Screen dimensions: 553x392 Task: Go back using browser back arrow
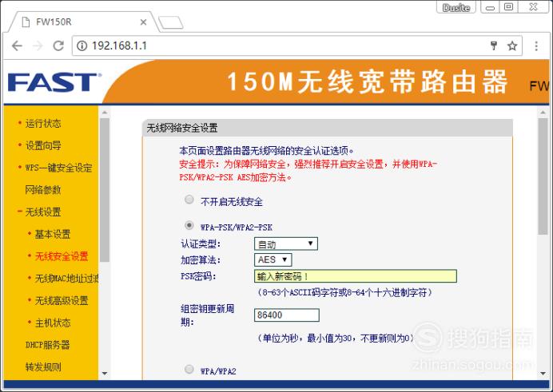click(x=17, y=46)
